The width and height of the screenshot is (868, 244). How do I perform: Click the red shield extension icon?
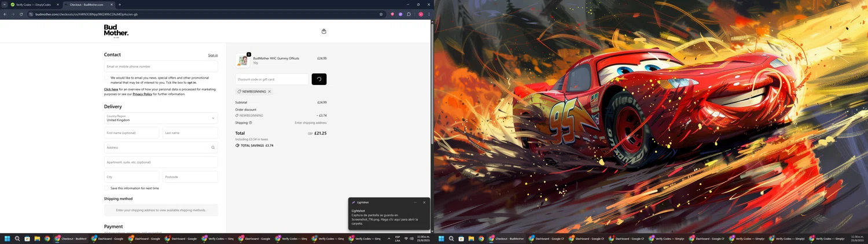(x=392, y=14)
